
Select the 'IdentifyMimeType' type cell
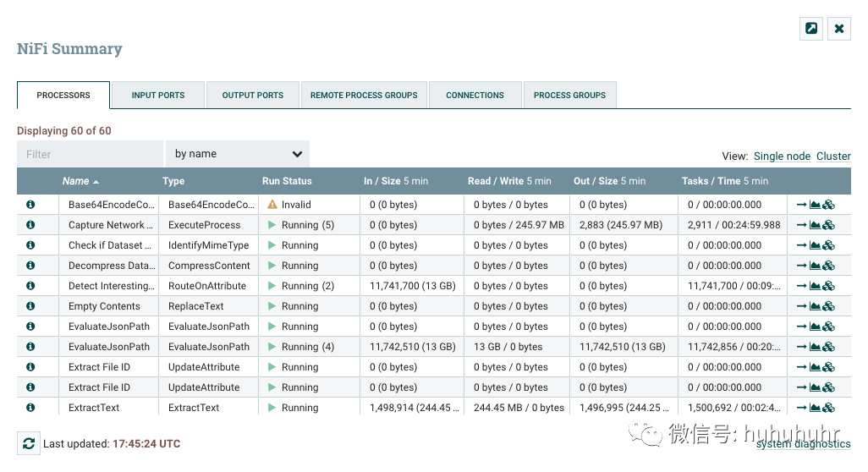[209, 245]
